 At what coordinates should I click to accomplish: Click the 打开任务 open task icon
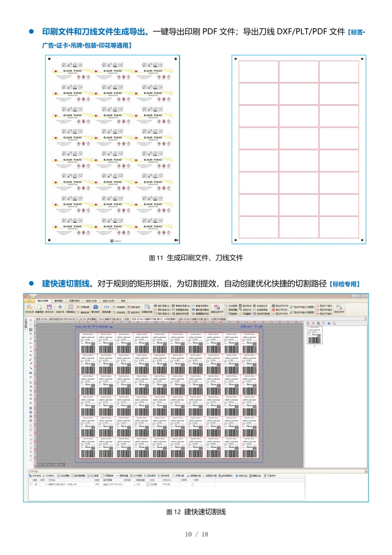29,308
